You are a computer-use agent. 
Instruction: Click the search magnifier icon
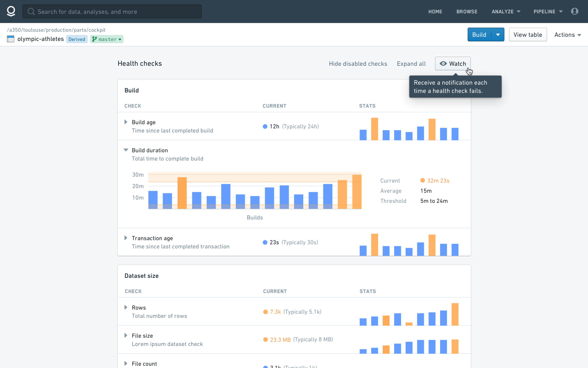(x=31, y=12)
